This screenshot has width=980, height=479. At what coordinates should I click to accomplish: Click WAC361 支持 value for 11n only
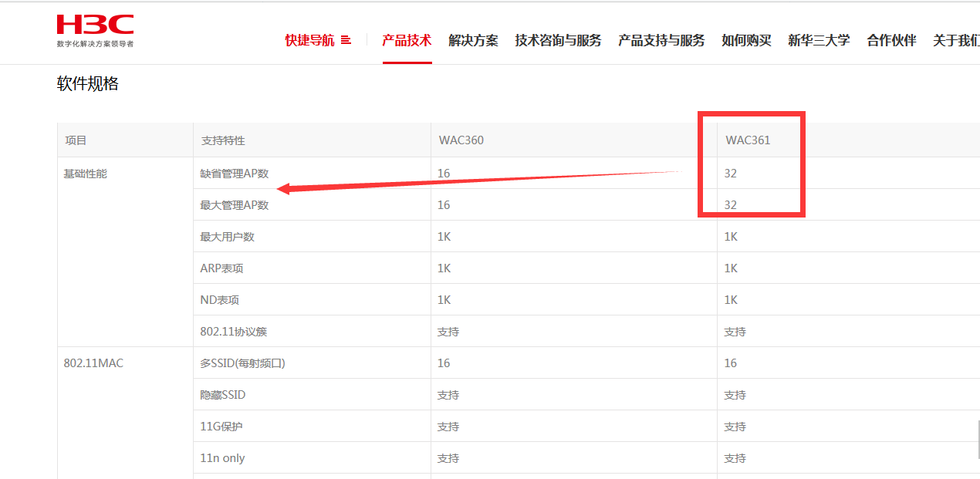pos(735,458)
